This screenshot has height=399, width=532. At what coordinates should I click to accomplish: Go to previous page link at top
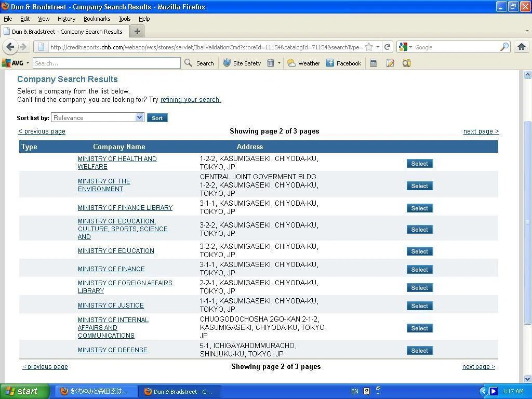[42, 131]
